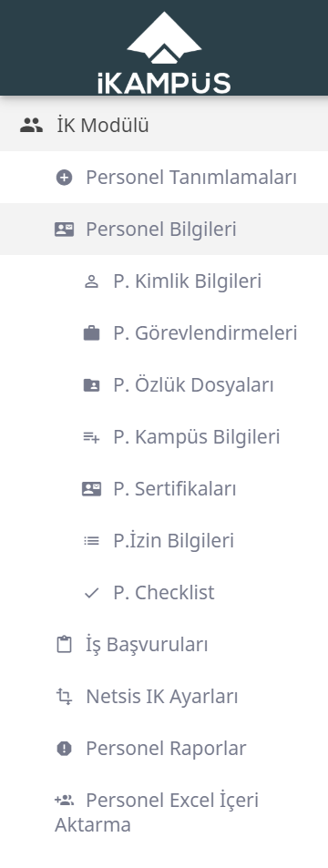Viewport: 328px width, 868px height.
Task: Click the people icon beside İK Modülü
Action: [x=31, y=125]
